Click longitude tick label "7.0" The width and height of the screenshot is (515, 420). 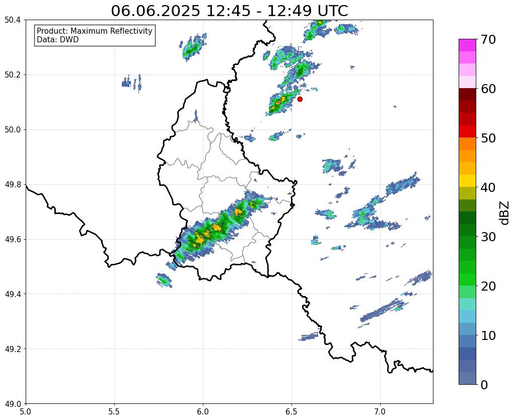(380, 411)
